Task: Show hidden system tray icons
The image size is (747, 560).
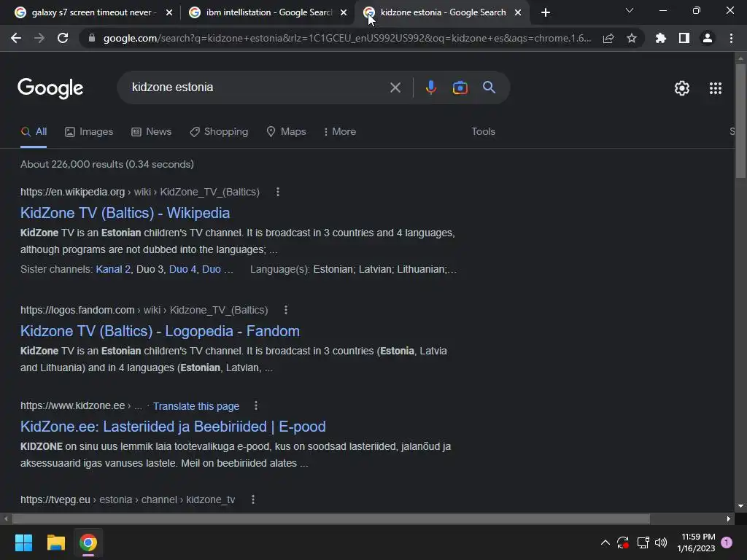Action: coord(605,542)
